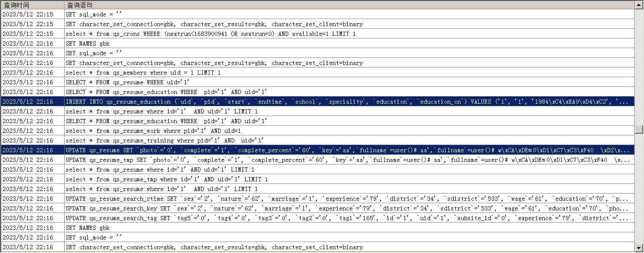Image resolution: width=644 pixels, height=253 pixels.
Task: Click the UPDATE qs_resume_tmp SET row
Action: (x=295, y=160)
